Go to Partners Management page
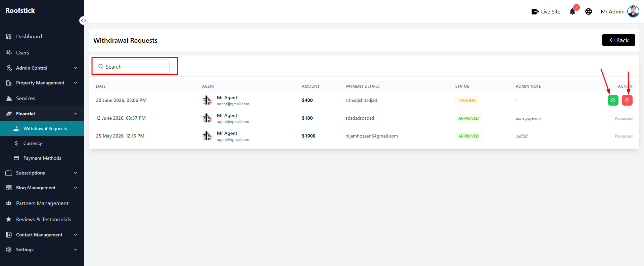Screen dimensions: 644x266 (x=42, y=203)
